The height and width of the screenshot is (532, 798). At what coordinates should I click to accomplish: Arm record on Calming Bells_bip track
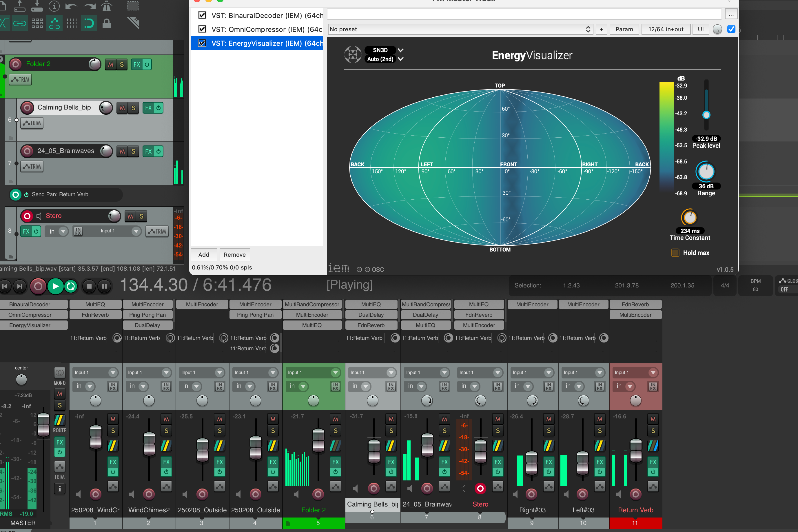(27, 108)
